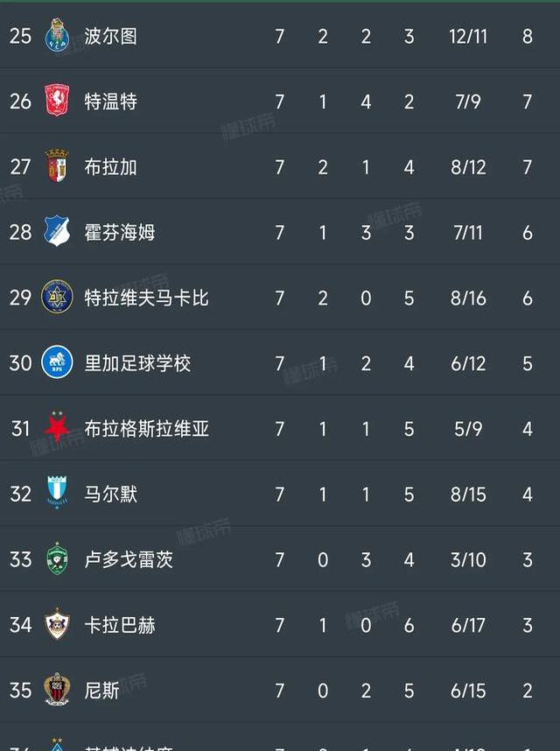This screenshot has height=751, width=560.
Task: Click the Maccabi Tel Aviv club crest
Action: [56, 298]
